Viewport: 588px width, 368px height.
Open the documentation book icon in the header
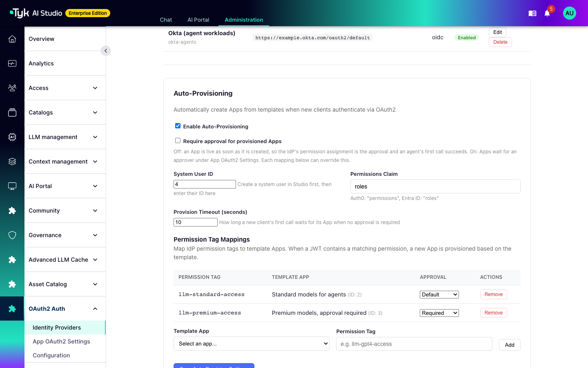tap(532, 13)
